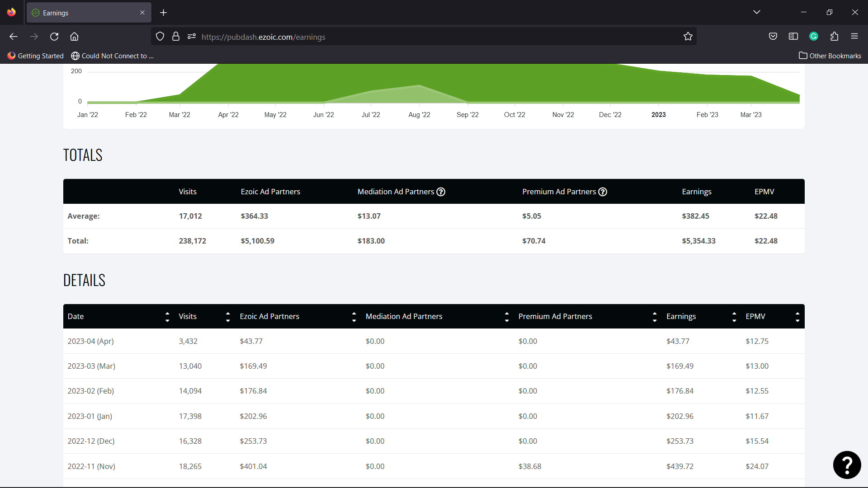Click the 2023 chart axis label
868x488 pixels.
658,115
